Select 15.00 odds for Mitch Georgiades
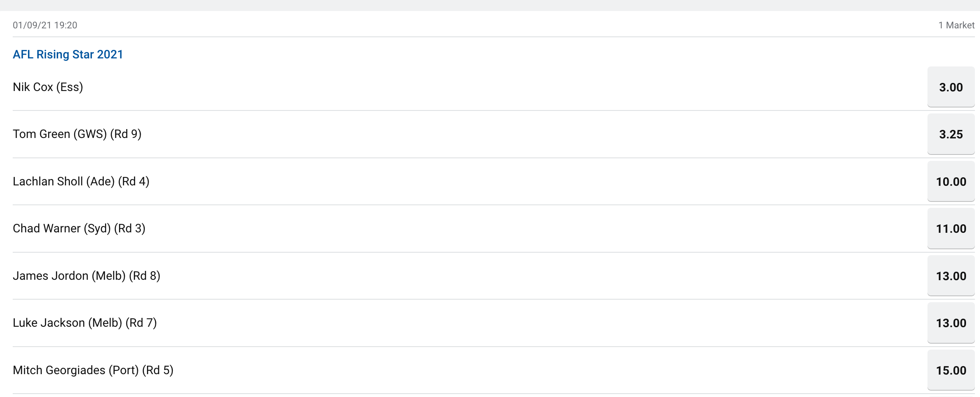This screenshot has width=980, height=397. (x=951, y=370)
